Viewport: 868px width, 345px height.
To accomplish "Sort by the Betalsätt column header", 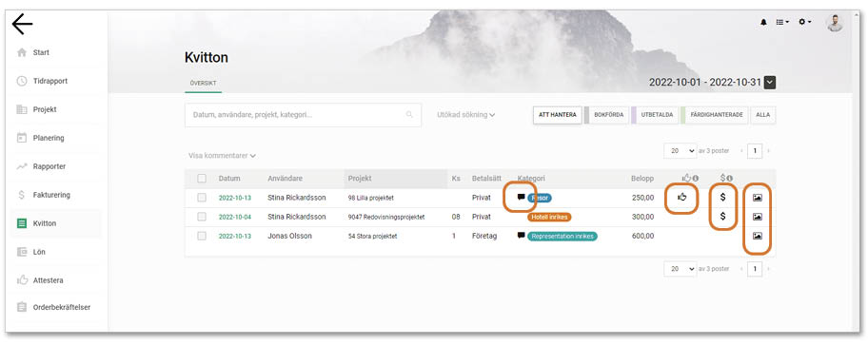I will (486, 179).
